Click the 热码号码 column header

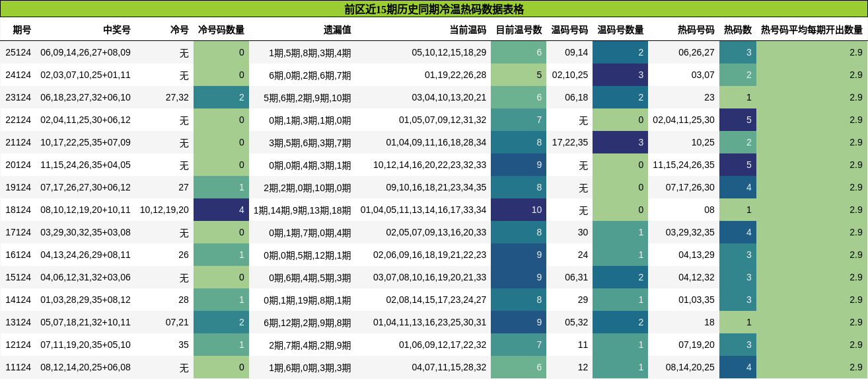[696, 30]
